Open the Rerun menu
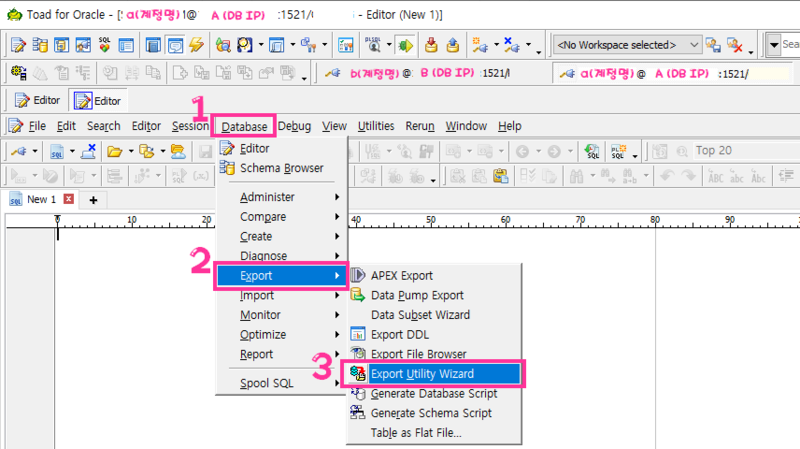800x449 pixels. (420, 126)
